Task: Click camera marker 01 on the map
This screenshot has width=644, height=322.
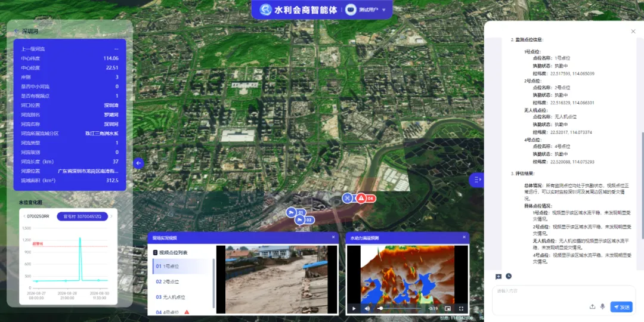Action: [292, 212]
